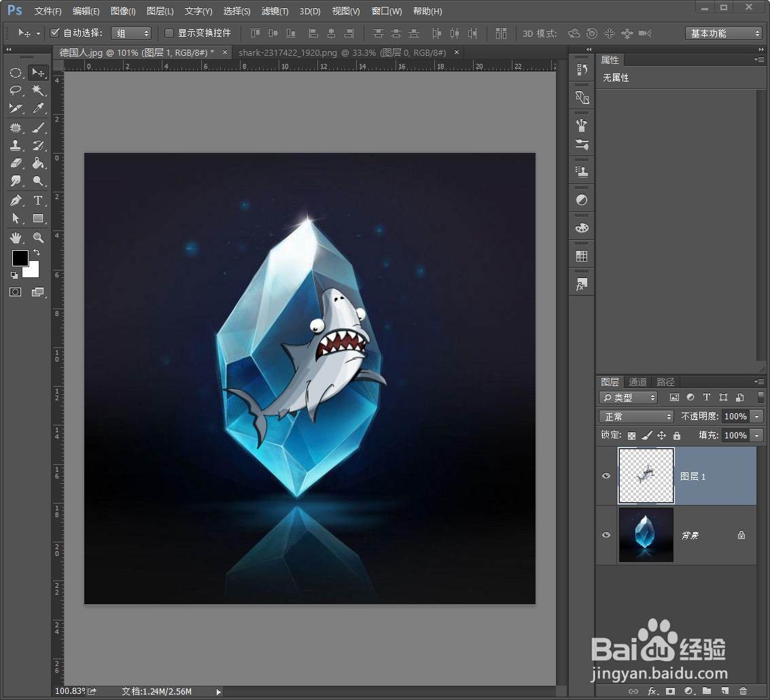Open the 不透明度 opacity dropdown arrow
770x700 pixels.
[756, 417]
